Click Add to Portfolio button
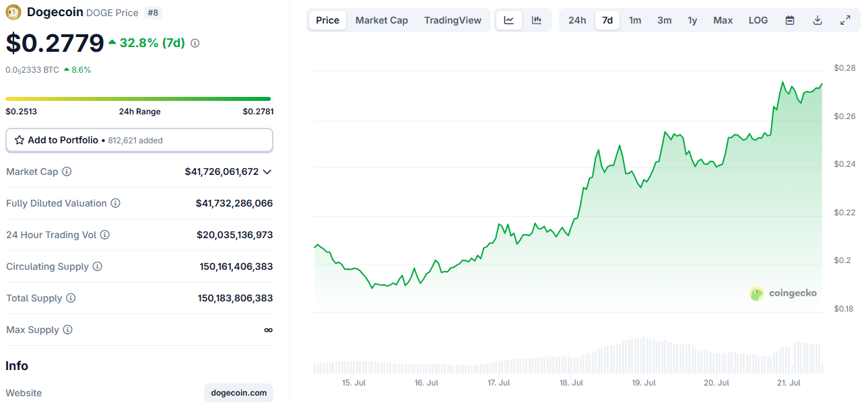 [139, 141]
